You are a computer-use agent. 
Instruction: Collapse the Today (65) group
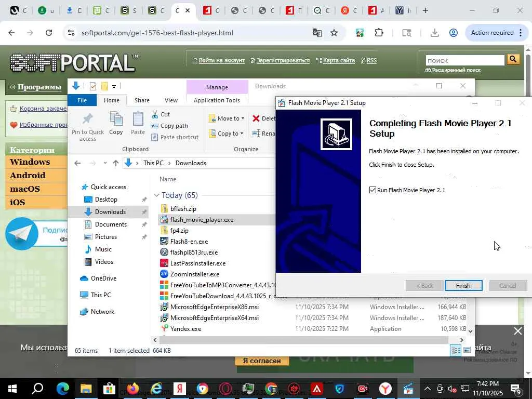click(156, 195)
